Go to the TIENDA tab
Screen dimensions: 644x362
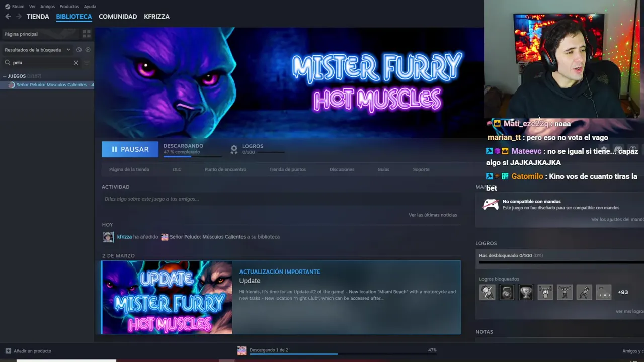point(38,17)
